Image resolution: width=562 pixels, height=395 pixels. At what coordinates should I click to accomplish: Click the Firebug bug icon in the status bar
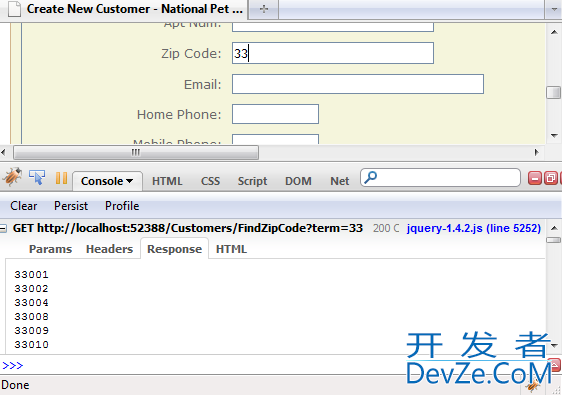pyautogui.click(x=533, y=386)
